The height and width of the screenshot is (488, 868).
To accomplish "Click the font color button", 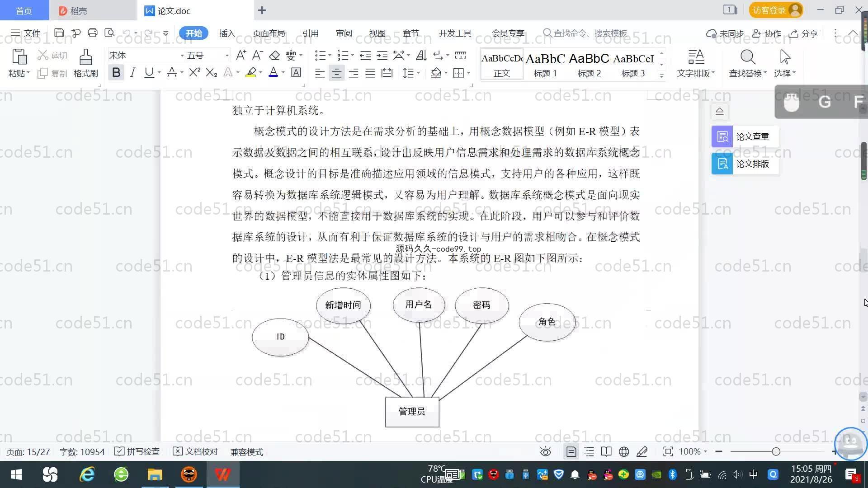I will pos(274,72).
